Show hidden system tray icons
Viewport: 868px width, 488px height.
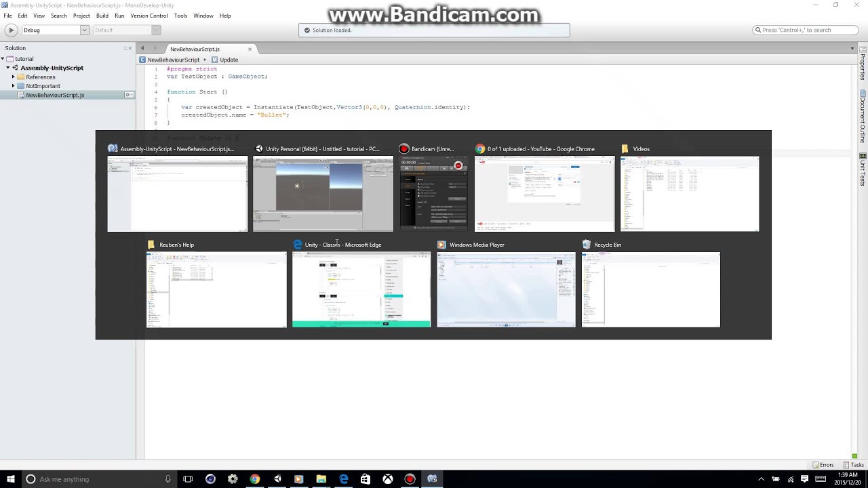[x=761, y=479]
